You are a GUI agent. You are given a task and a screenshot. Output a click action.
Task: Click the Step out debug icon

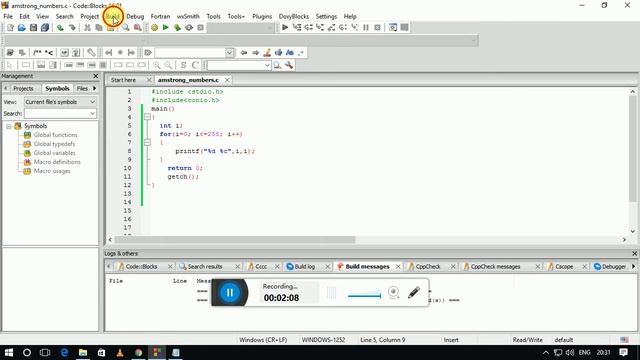pyautogui.click(x=331, y=27)
